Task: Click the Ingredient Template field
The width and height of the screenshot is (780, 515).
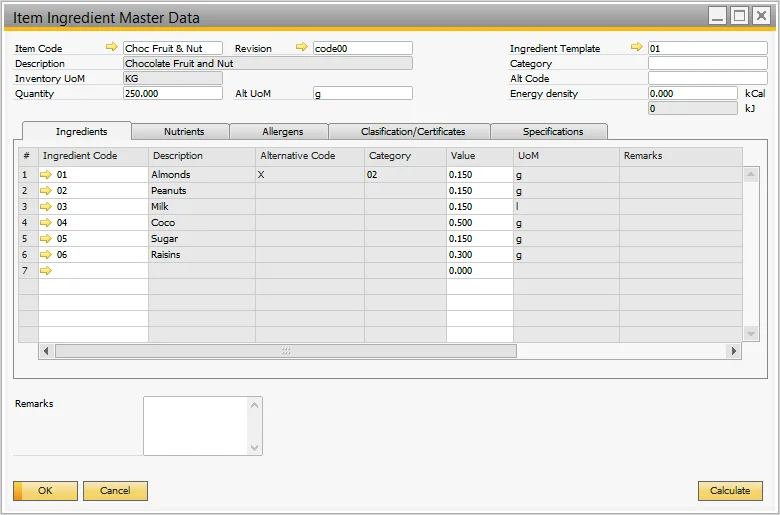Action: pos(707,48)
